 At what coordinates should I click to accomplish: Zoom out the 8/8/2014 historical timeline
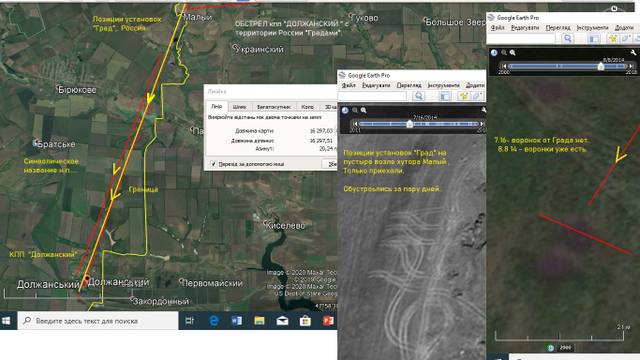point(504,53)
